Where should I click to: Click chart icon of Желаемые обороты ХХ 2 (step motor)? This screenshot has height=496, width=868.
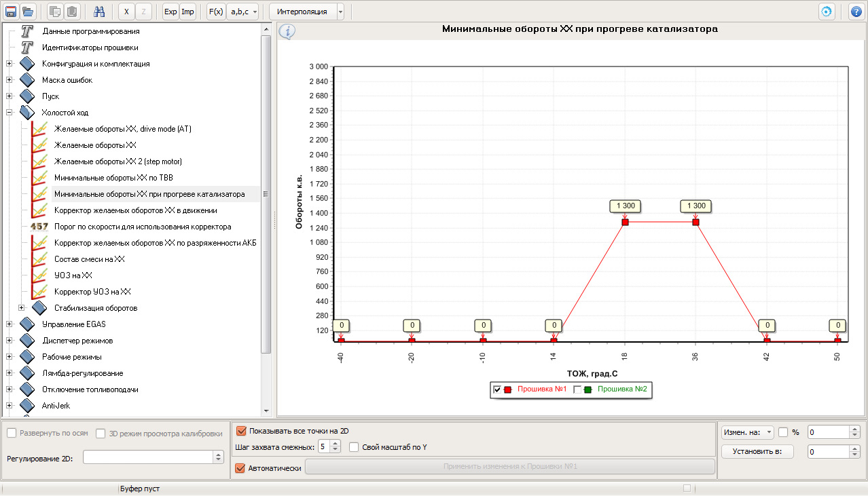[x=39, y=161]
